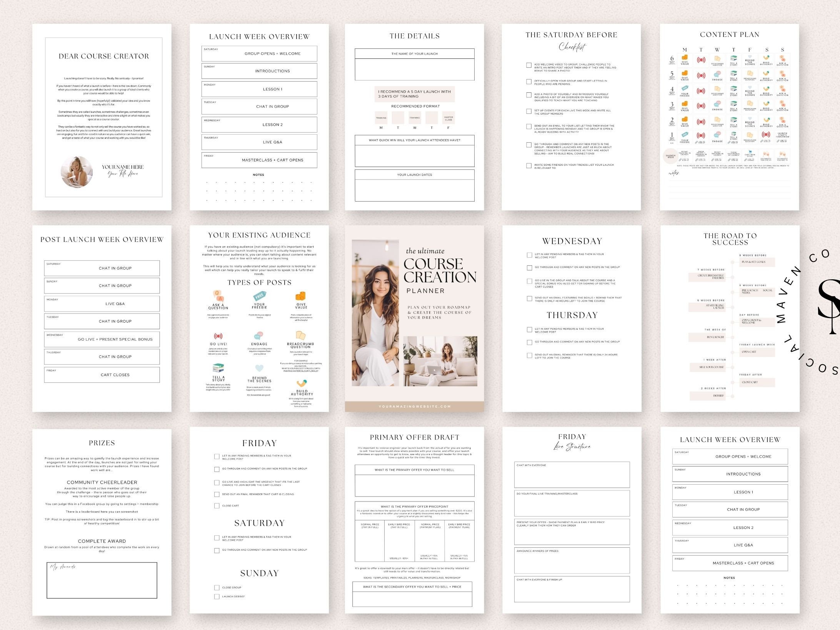Select the Breadcrumb Question icon
The image size is (840, 630).
click(x=300, y=336)
